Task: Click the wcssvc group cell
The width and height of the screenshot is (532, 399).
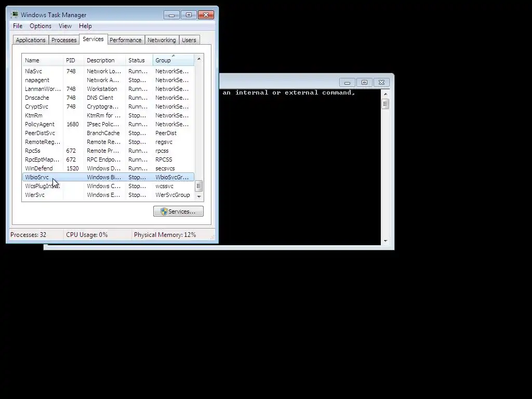Action: coord(165,186)
